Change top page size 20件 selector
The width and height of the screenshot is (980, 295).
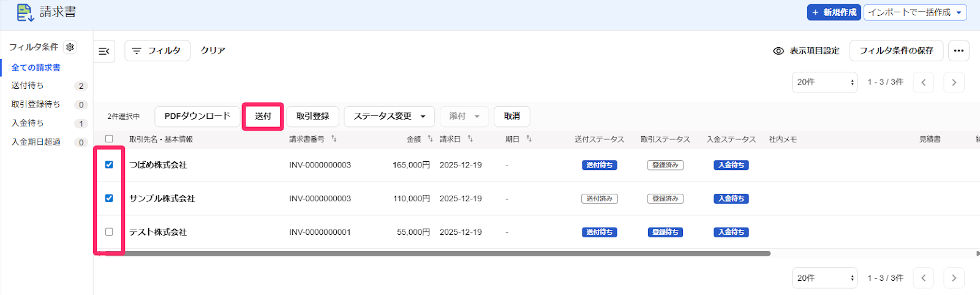tap(824, 82)
